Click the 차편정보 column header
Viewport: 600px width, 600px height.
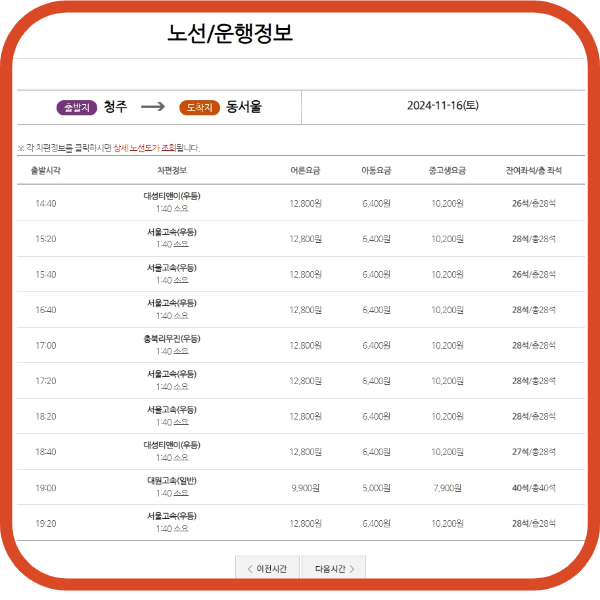click(x=172, y=170)
